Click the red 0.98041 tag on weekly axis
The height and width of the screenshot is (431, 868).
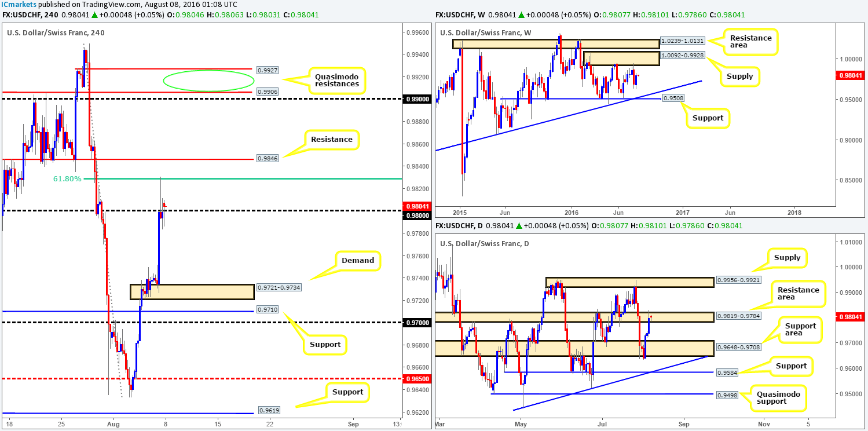pyautogui.click(x=850, y=75)
